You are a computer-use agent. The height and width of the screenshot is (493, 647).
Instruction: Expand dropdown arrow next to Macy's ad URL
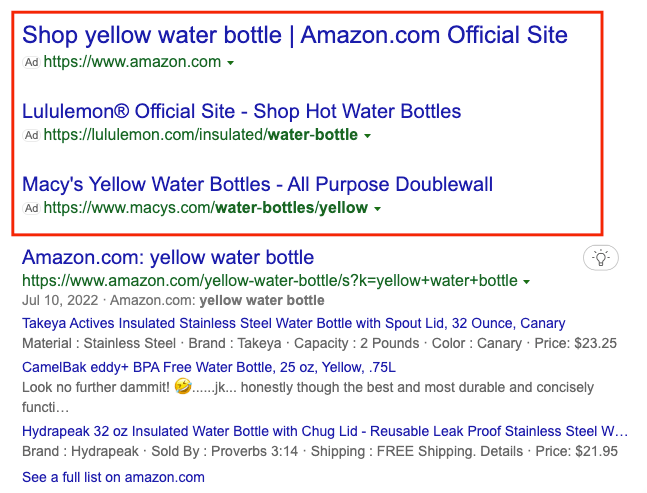[x=377, y=209]
